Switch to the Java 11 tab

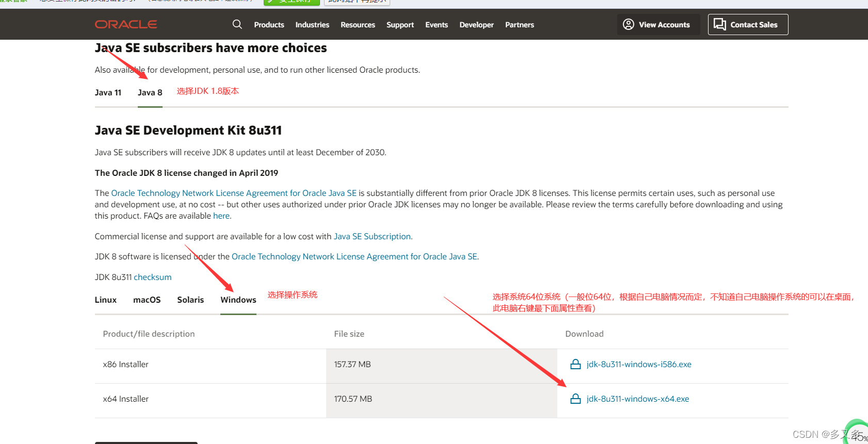pos(108,93)
